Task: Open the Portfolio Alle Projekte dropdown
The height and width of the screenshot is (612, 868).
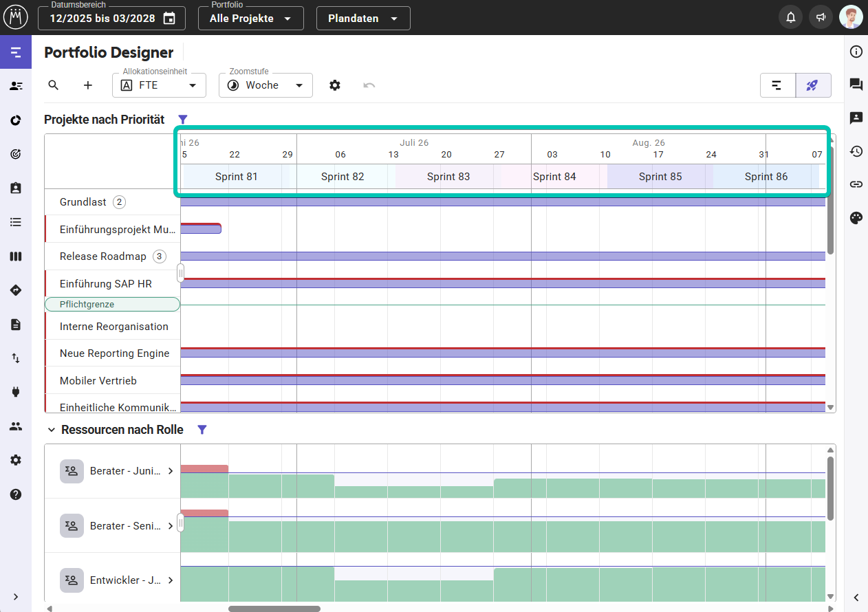Action: click(x=251, y=19)
